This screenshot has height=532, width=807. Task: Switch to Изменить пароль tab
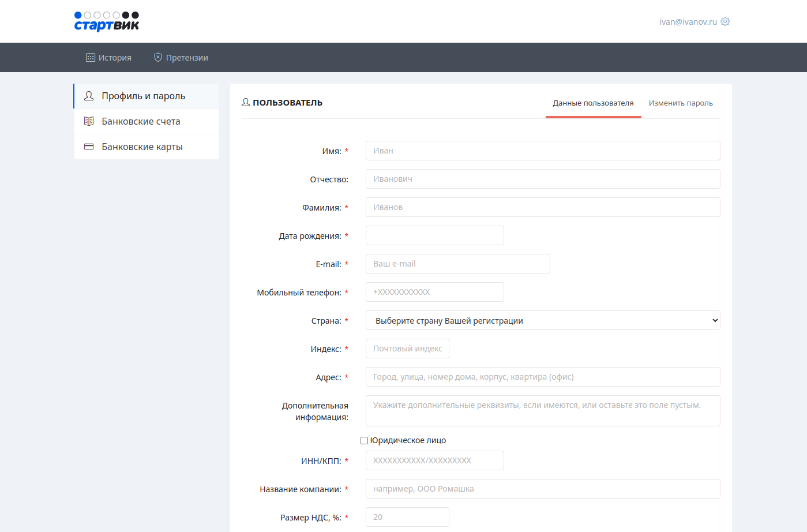click(681, 103)
